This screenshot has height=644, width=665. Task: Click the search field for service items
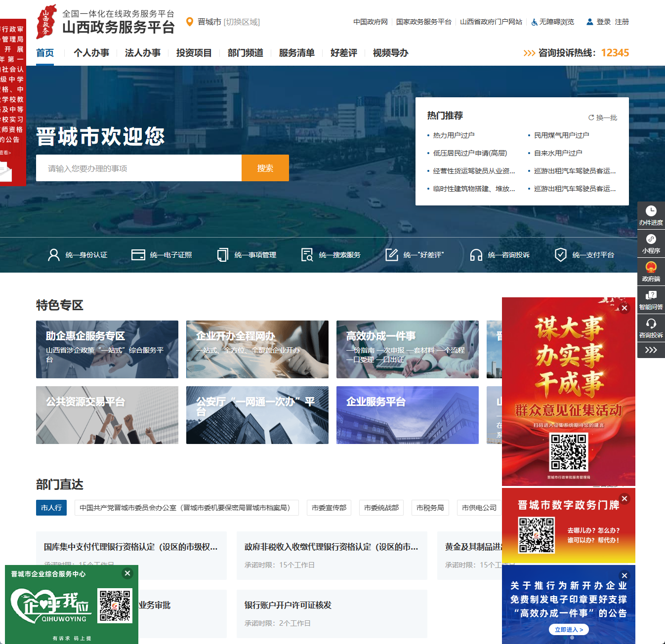[x=139, y=168]
